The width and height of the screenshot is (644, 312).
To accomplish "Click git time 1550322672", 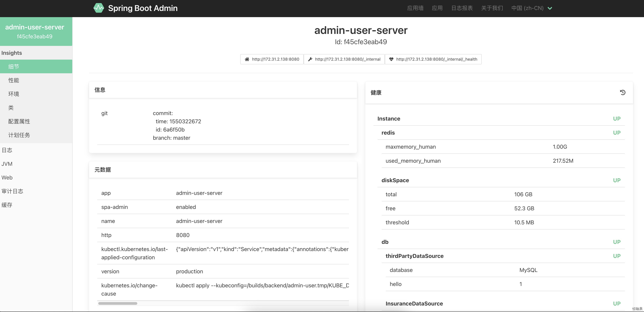I will click(x=178, y=122).
